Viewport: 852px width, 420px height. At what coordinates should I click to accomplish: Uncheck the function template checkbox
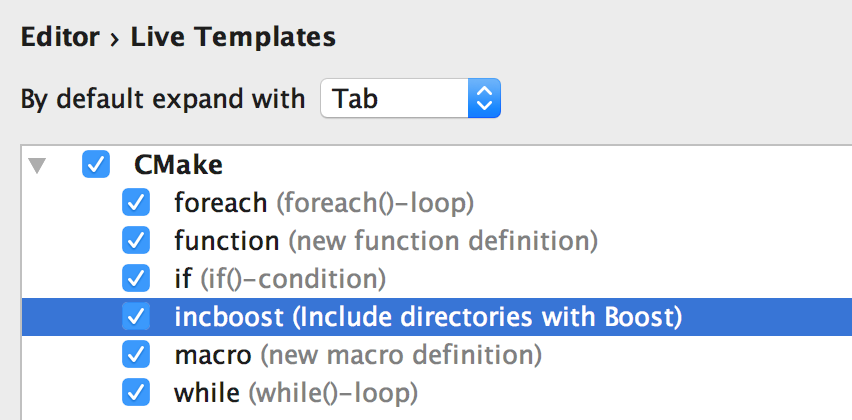pyautogui.click(x=135, y=241)
